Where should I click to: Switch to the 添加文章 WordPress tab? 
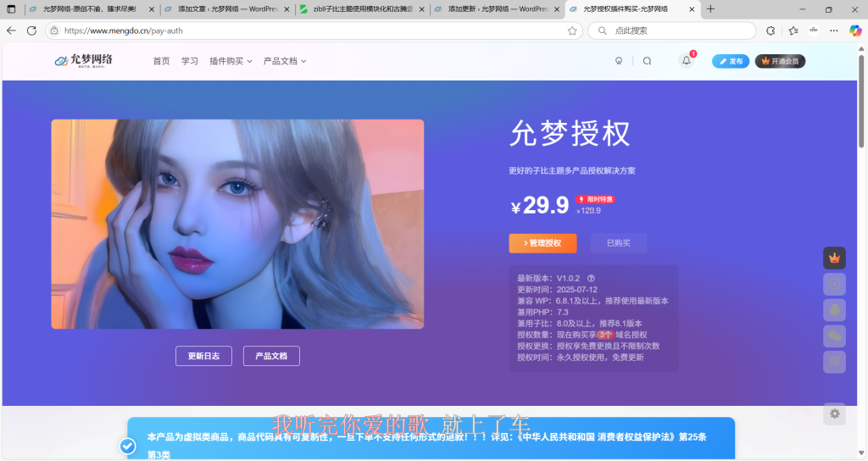(x=225, y=8)
